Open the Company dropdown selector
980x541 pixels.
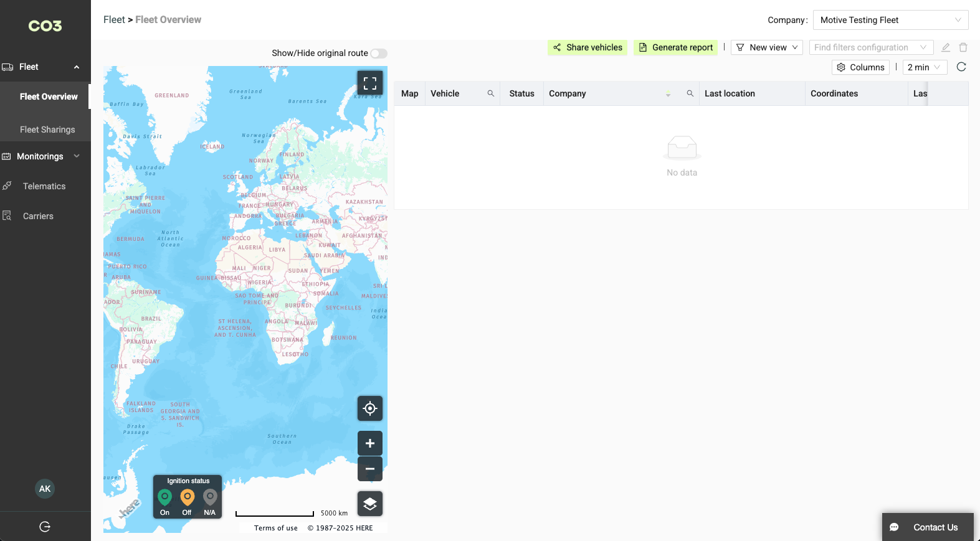coord(890,20)
